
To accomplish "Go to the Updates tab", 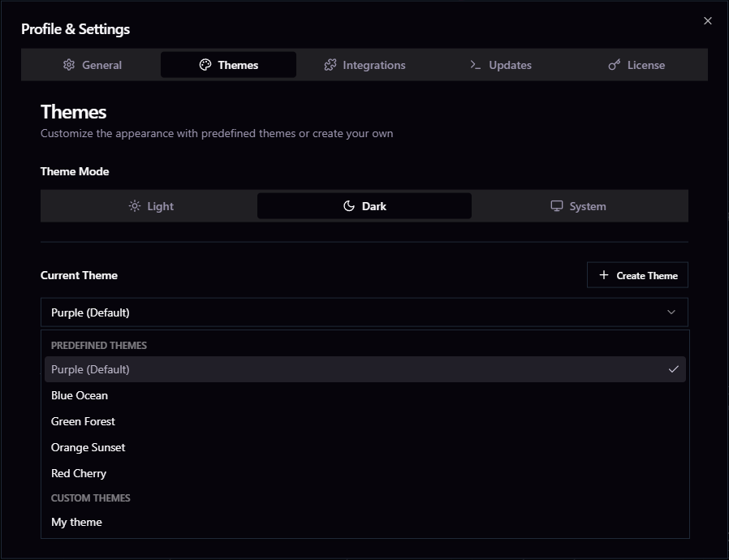I will coord(501,65).
